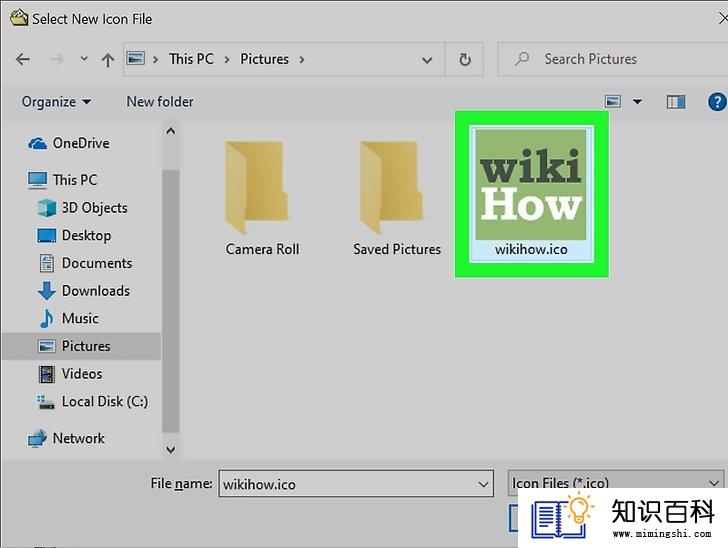Select the Camera Roll folder icon
The height and width of the screenshot is (548, 728).
tap(256, 188)
